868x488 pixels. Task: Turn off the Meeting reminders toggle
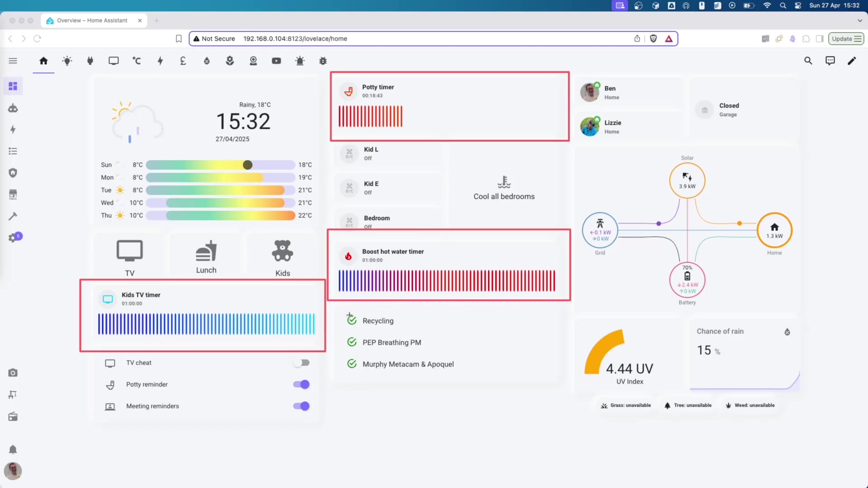[x=301, y=406]
